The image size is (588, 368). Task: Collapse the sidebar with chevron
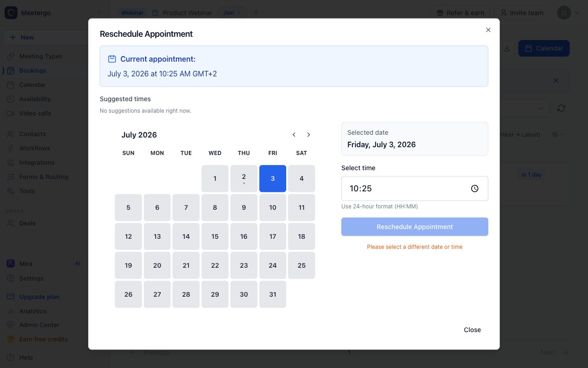pyautogui.click(x=99, y=13)
